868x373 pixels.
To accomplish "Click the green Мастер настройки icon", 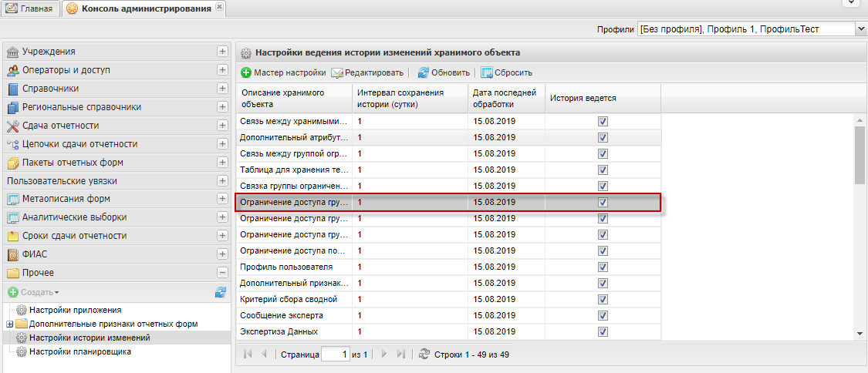I will click(246, 73).
